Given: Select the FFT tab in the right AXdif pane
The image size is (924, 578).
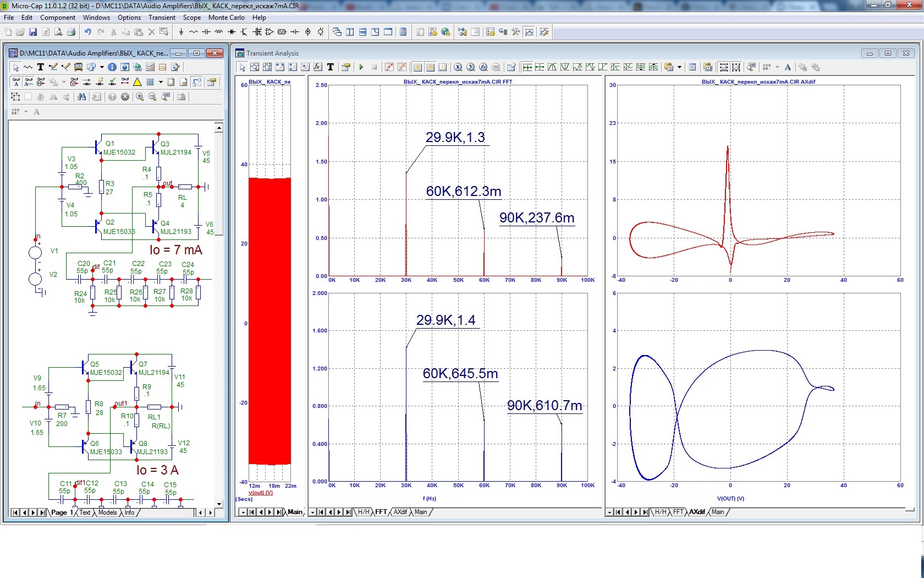Looking at the screenshot, I should [678, 512].
